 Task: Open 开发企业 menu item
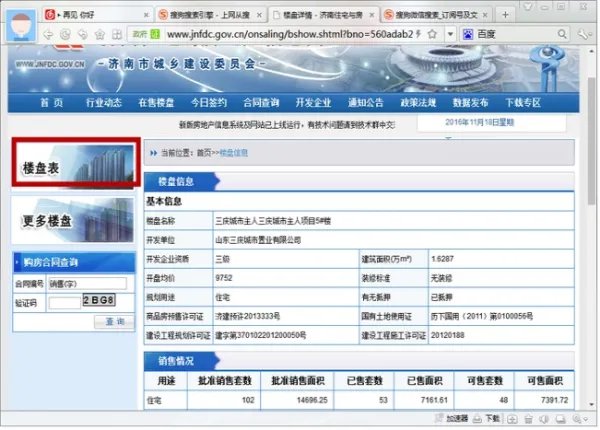click(313, 103)
